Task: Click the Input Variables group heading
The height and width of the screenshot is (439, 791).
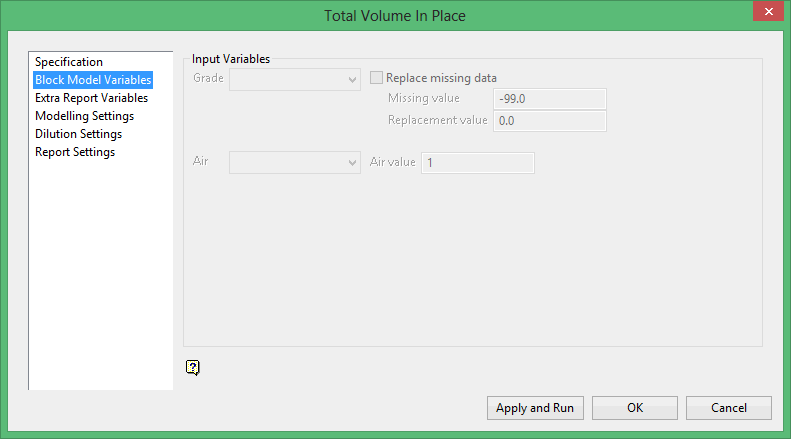Action: click(x=231, y=59)
